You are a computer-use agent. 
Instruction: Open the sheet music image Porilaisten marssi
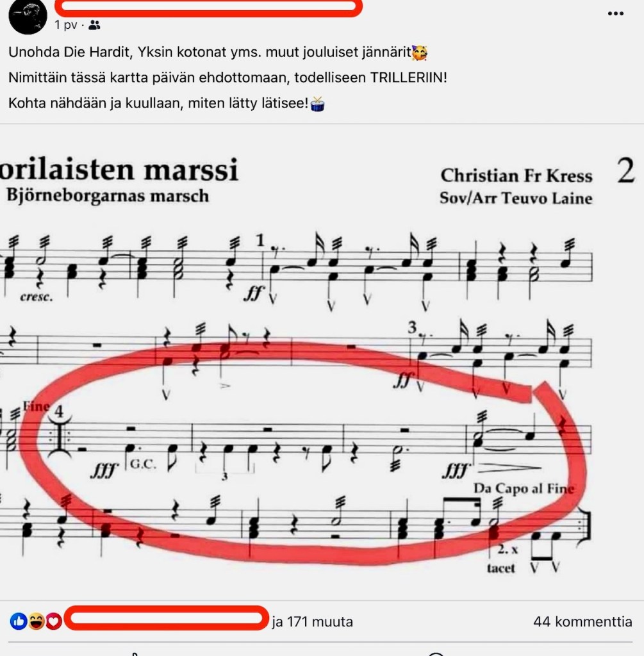(322, 362)
